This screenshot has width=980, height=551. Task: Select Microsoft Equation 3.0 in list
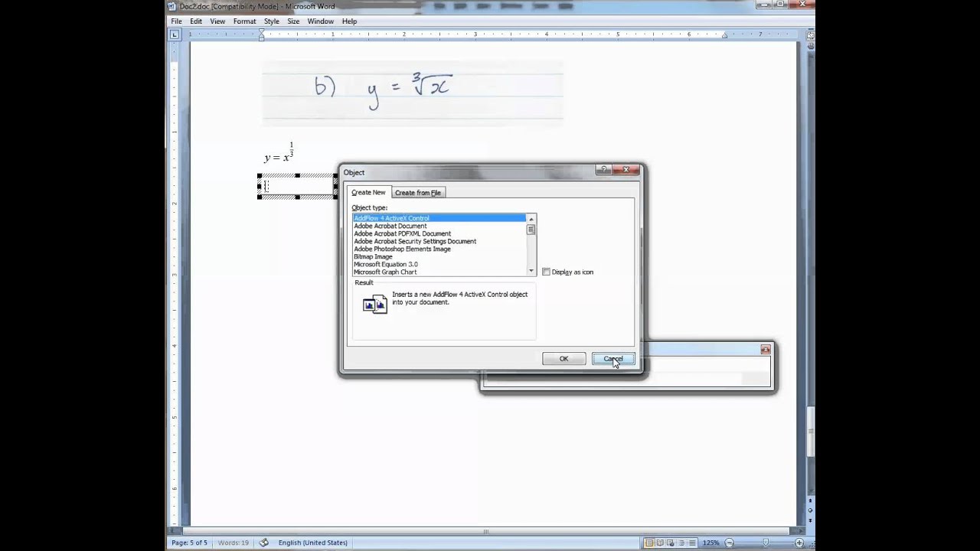pyautogui.click(x=439, y=264)
